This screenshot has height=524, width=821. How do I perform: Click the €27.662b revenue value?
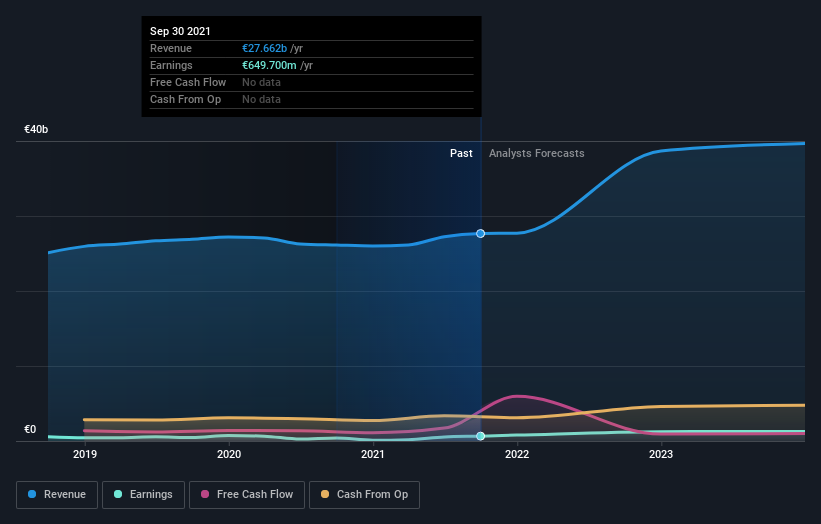(264, 48)
